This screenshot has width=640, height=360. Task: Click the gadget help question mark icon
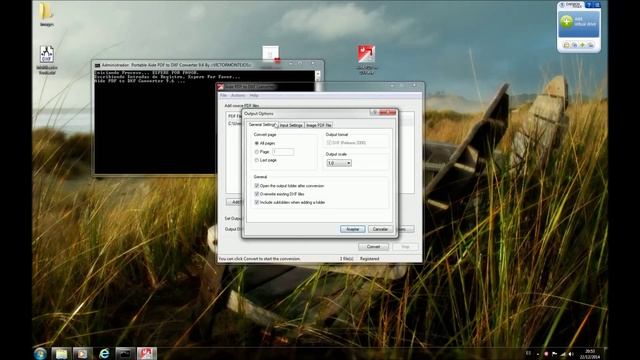(x=589, y=5)
